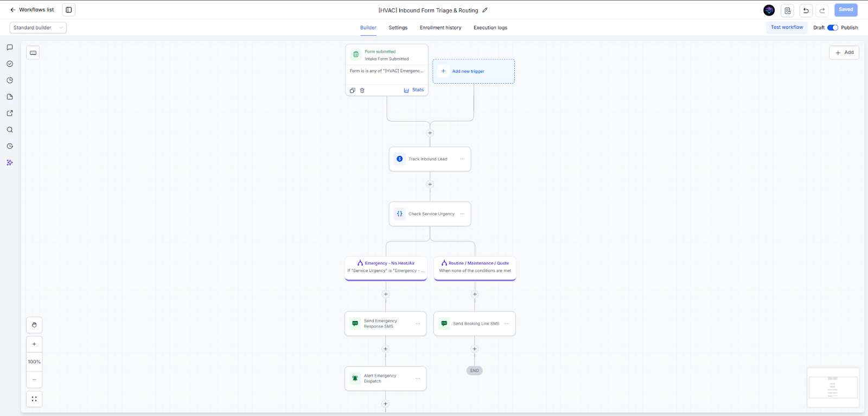Viewport: 868px width, 416px height.
Task: Duplicate the Form submitted trigger
Action: pyautogui.click(x=353, y=90)
